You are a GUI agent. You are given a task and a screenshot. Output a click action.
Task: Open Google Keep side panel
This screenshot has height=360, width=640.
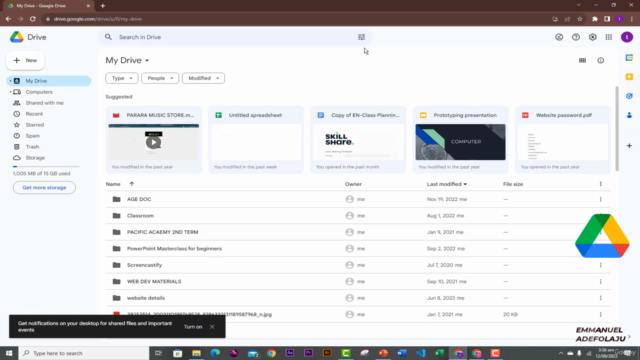click(629, 77)
